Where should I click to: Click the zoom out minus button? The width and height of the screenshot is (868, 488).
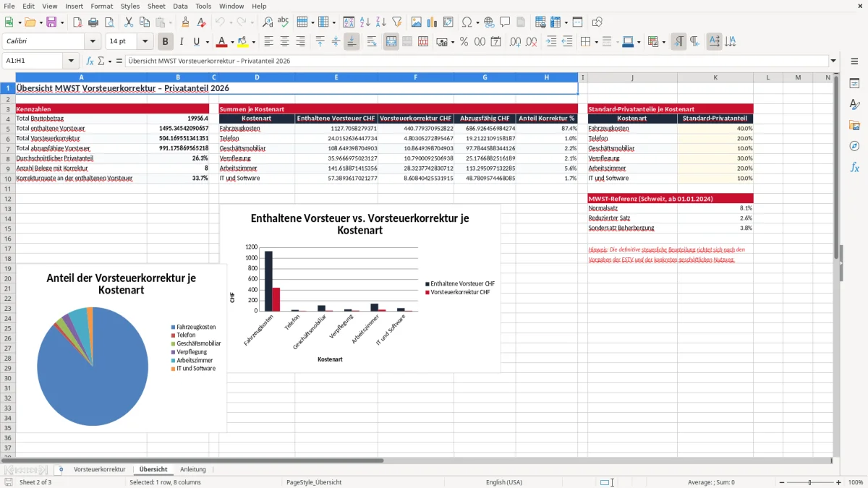[781, 482]
